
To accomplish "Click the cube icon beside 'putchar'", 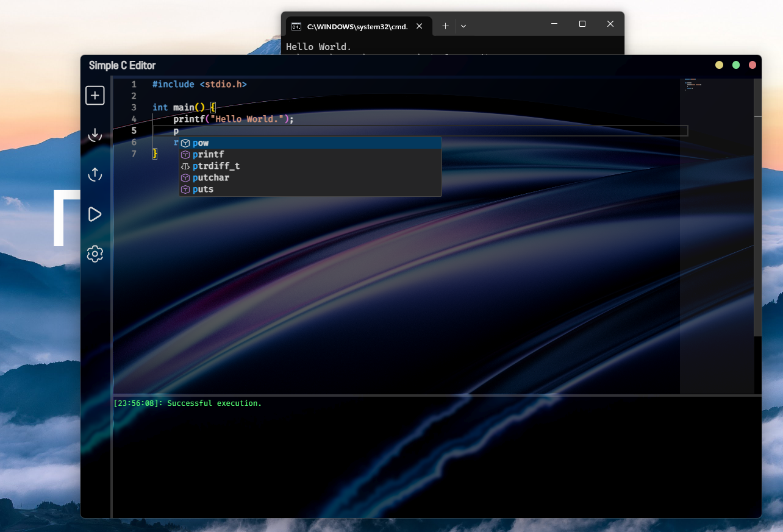I will tap(185, 177).
